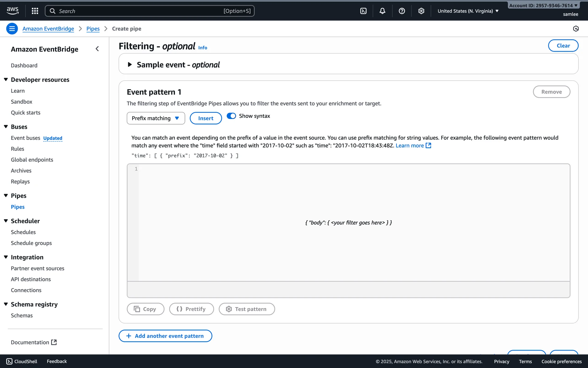Toggle the blue hamburger navigation menu
This screenshot has height=368, width=588.
pos(12,29)
